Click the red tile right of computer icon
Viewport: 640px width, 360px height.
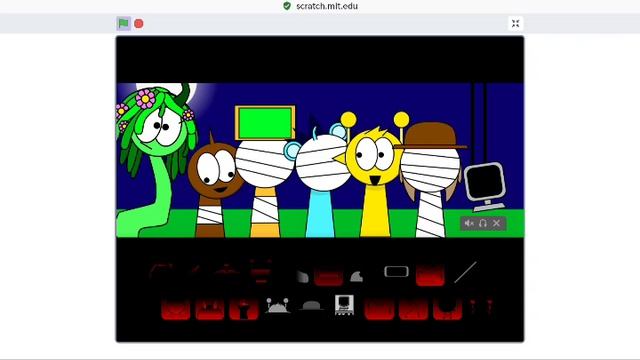pyautogui.click(x=379, y=309)
